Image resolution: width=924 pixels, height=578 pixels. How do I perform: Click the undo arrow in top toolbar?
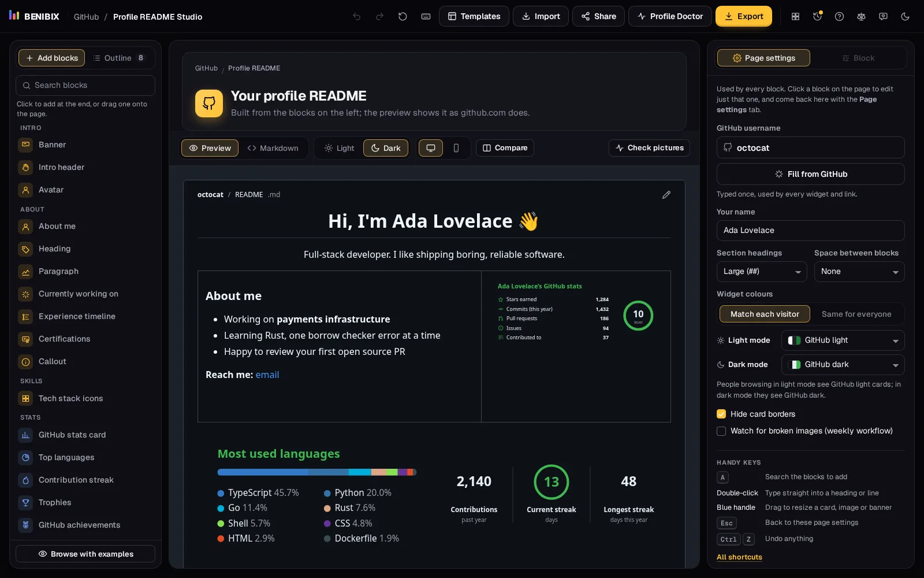[x=357, y=17]
